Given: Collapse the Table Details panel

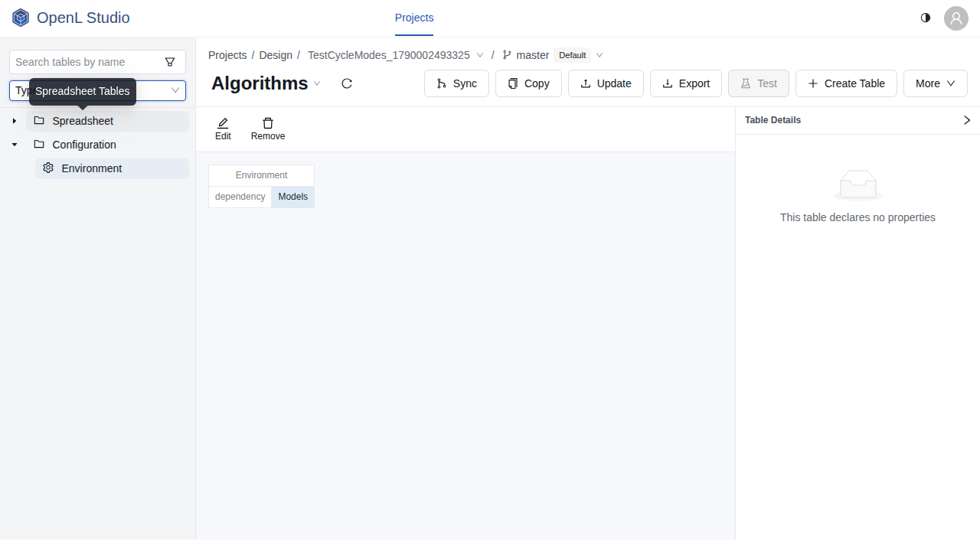Looking at the screenshot, I should (x=967, y=120).
